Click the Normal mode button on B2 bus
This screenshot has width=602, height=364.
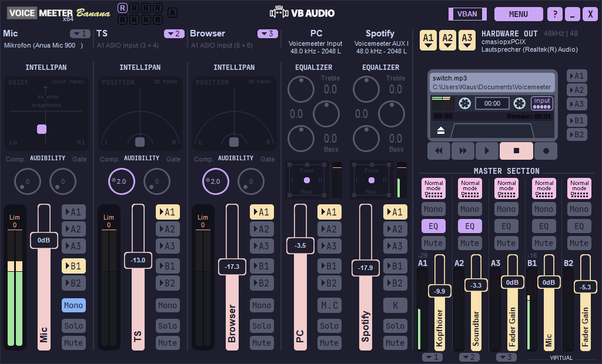(x=579, y=188)
